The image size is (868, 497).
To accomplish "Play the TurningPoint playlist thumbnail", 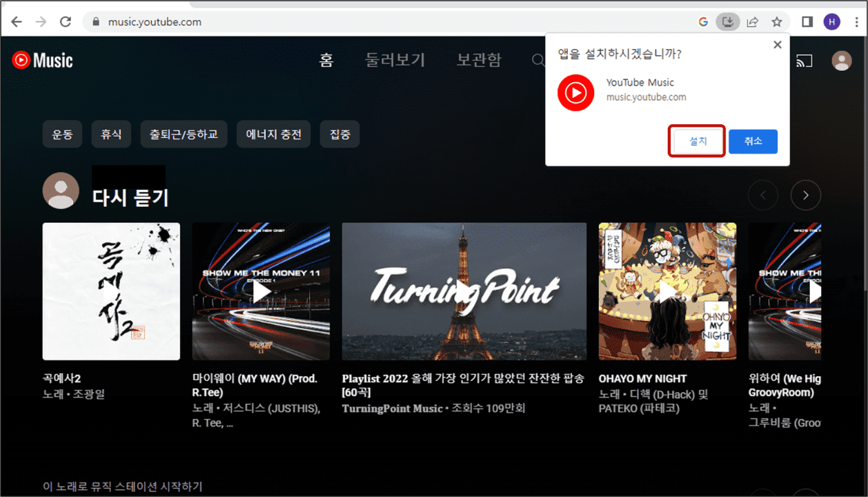I will 464,291.
